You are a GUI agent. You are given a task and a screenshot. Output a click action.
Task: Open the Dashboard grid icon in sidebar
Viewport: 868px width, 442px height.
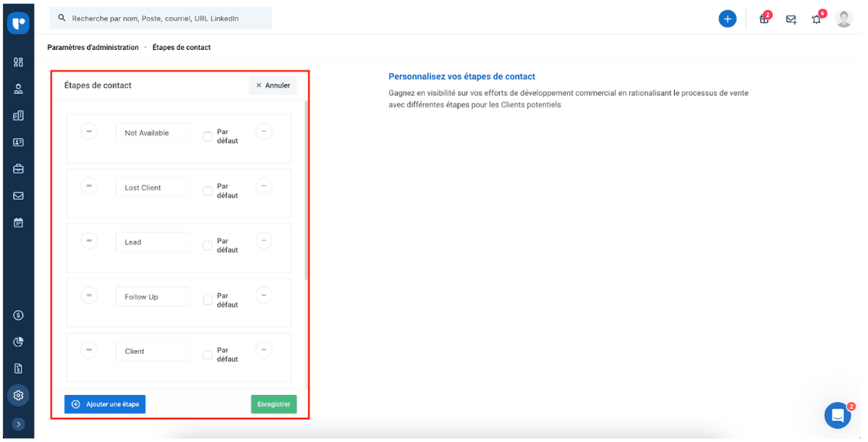coord(18,63)
